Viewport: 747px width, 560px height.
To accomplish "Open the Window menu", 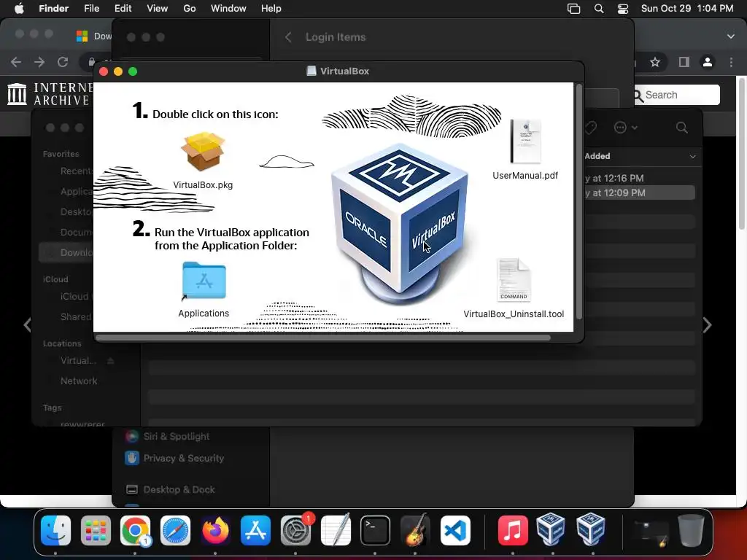I will [228, 9].
